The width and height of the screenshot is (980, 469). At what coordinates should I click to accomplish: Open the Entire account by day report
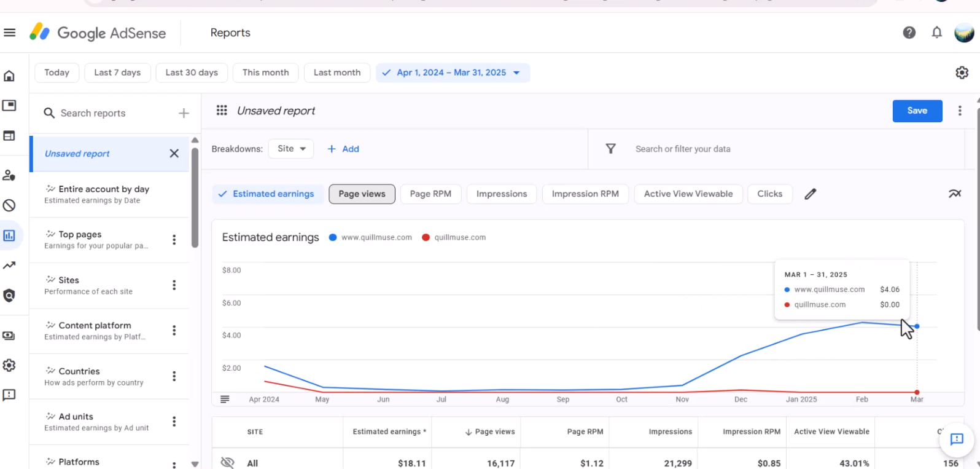tap(109, 194)
